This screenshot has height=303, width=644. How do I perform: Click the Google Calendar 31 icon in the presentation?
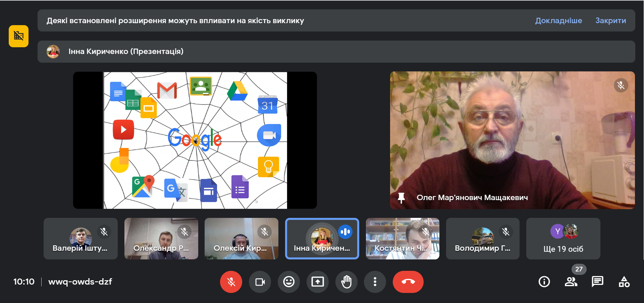tap(268, 105)
